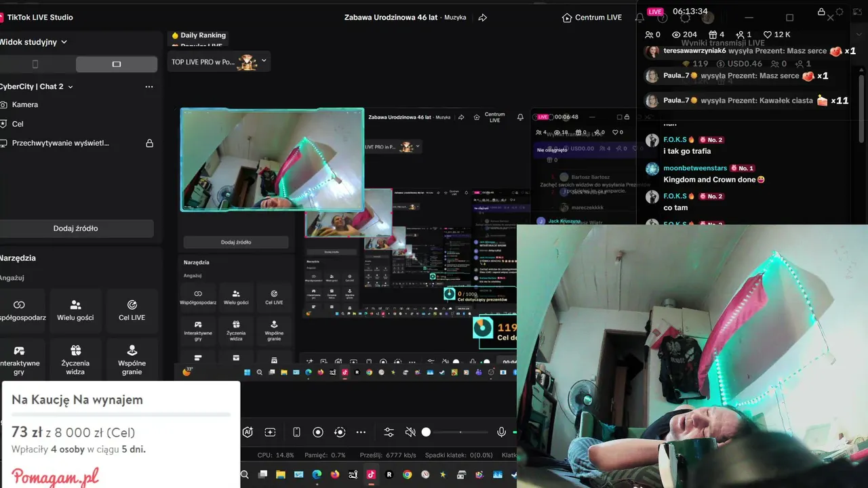Switch to portrait phone layout tab

pyautogui.click(x=35, y=64)
